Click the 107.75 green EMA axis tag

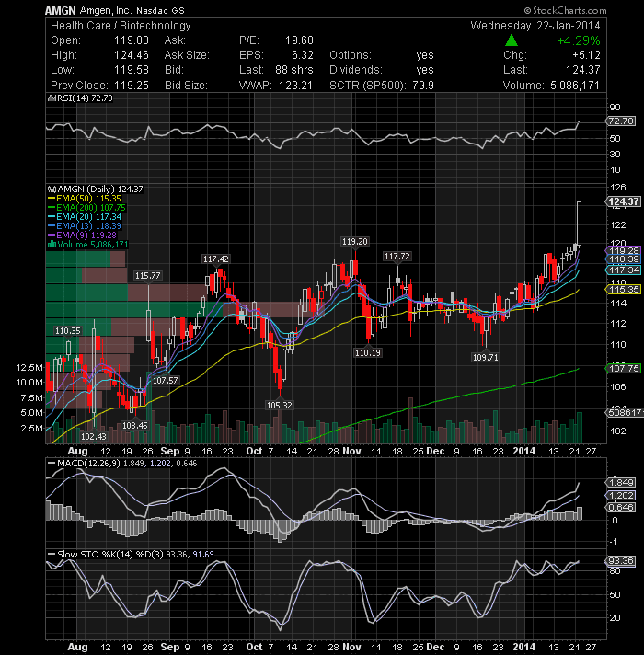pyautogui.click(x=623, y=368)
